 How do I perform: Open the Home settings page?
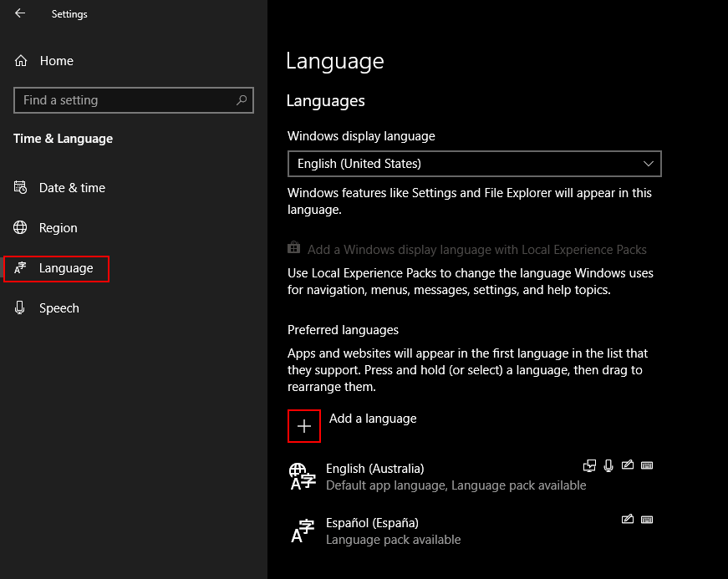coord(44,61)
